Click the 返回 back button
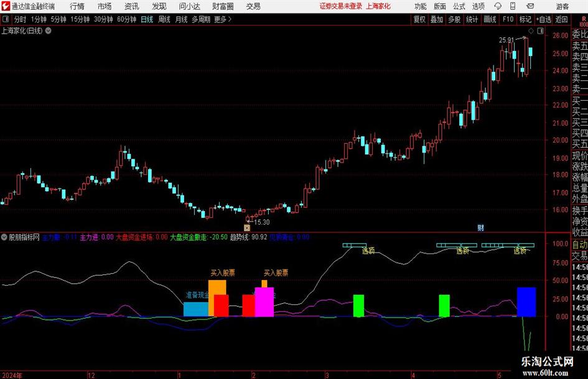 click(x=561, y=19)
